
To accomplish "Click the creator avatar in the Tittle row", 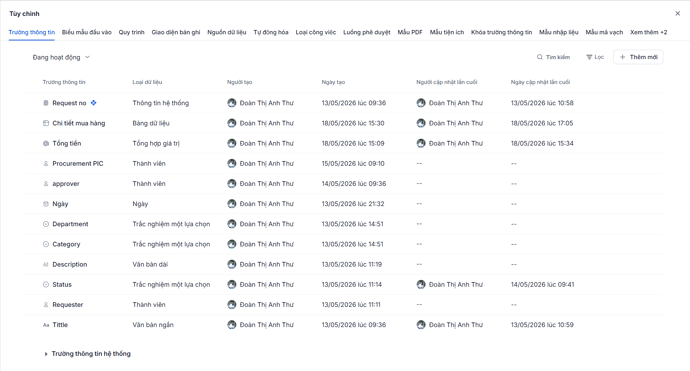I will click(x=232, y=325).
